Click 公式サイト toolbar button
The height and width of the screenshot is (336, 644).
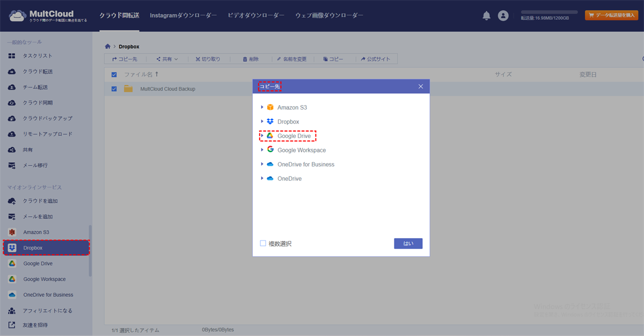point(376,59)
